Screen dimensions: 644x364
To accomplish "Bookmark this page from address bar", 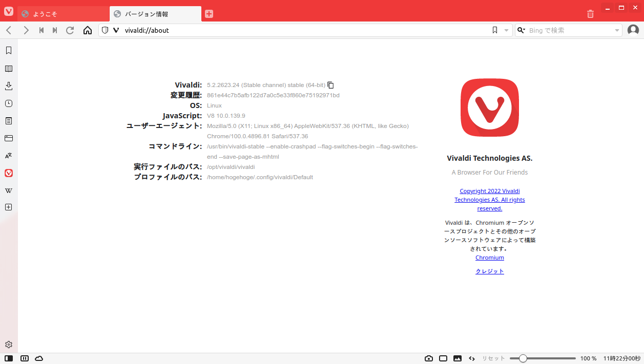I will [495, 30].
